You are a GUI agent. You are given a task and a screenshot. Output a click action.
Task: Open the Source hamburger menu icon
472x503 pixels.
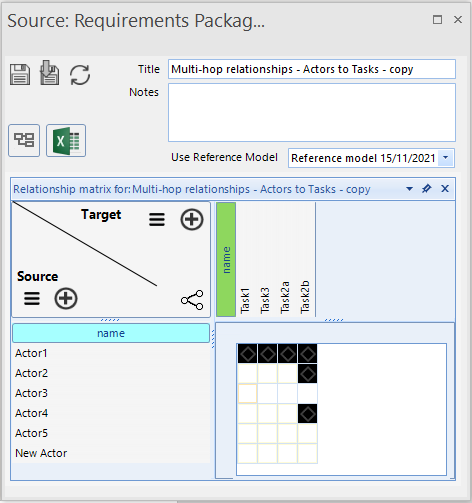pos(32,298)
